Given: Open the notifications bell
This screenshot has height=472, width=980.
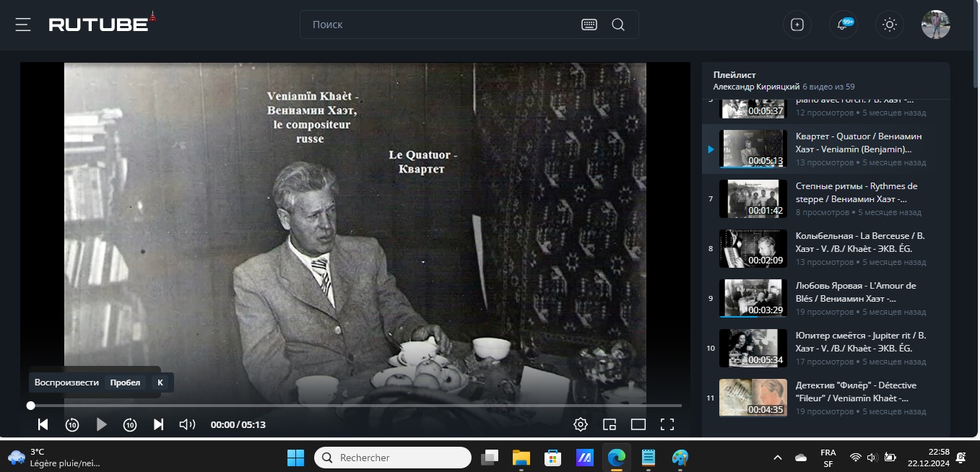Looking at the screenshot, I should click(843, 25).
